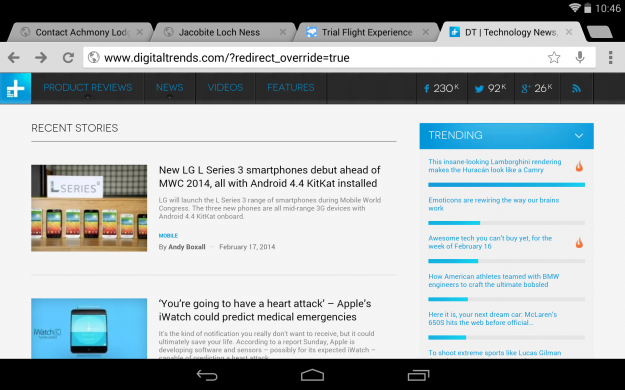This screenshot has height=390, width=625.
Task: Open a new tab button
Action: point(599,32)
